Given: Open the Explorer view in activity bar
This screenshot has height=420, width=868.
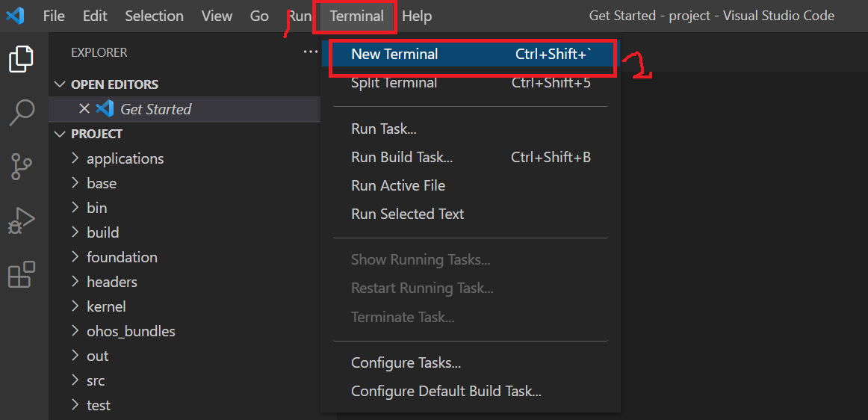Looking at the screenshot, I should point(22,59).
